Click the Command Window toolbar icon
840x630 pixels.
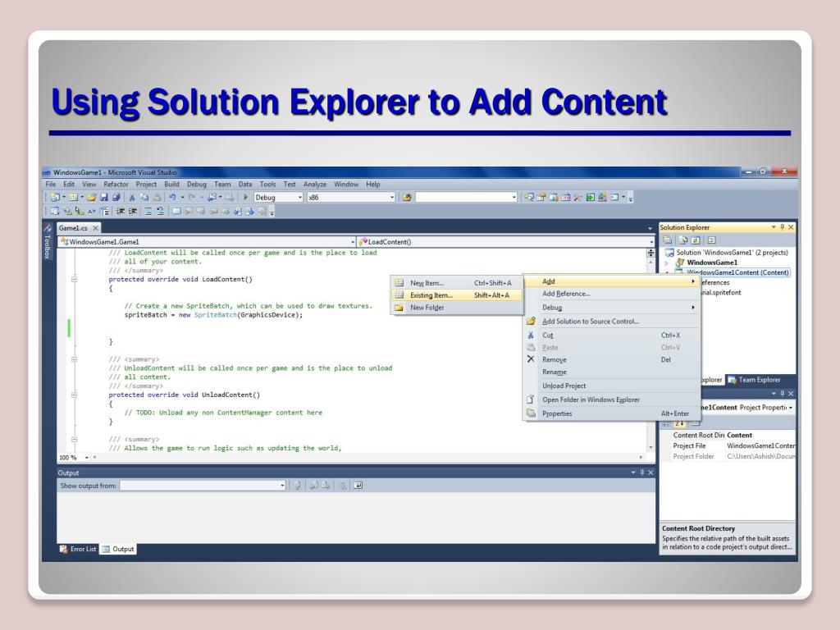click(x=614, y=197)
